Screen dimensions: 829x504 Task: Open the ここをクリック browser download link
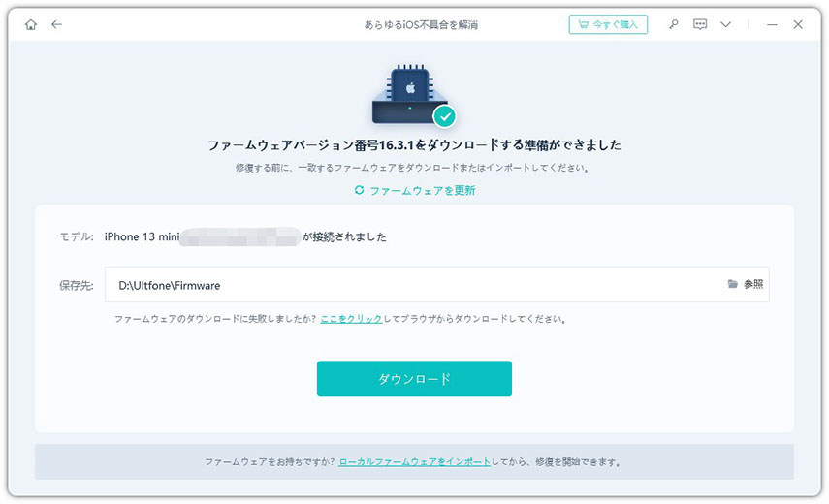click(351, 318)
